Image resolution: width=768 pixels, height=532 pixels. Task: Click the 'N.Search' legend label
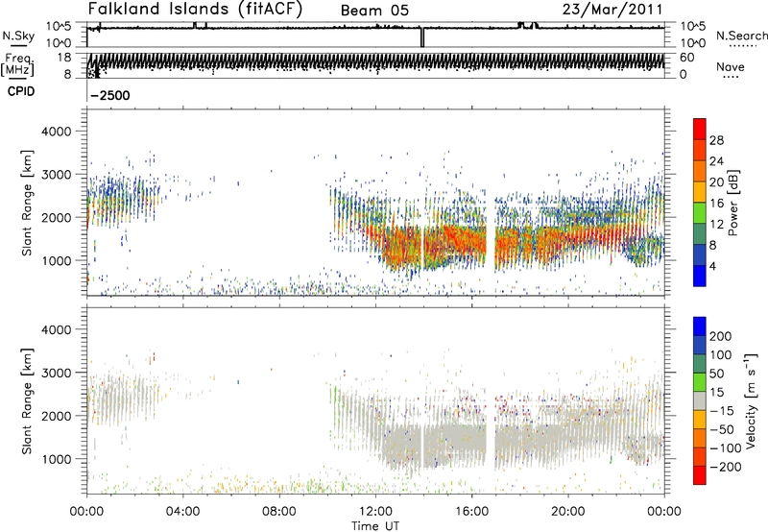741,36
